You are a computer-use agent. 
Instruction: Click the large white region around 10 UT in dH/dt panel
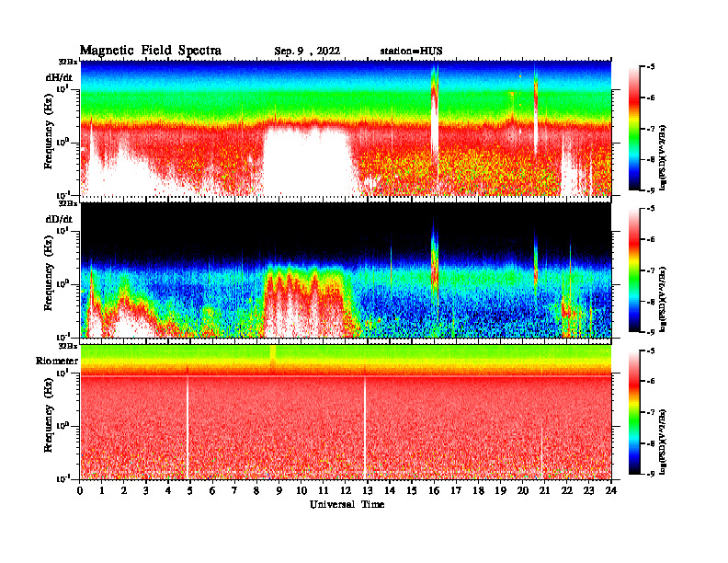[306, 163]
